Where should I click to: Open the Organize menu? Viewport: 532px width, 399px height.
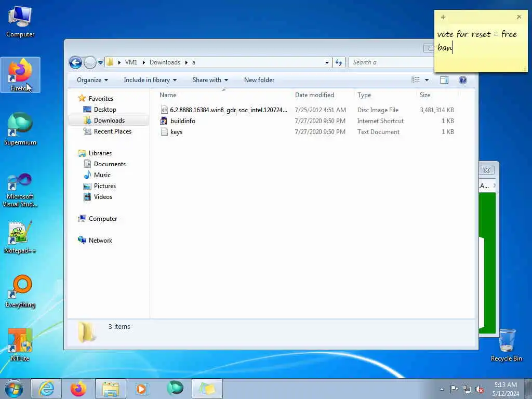coord(92,80)
